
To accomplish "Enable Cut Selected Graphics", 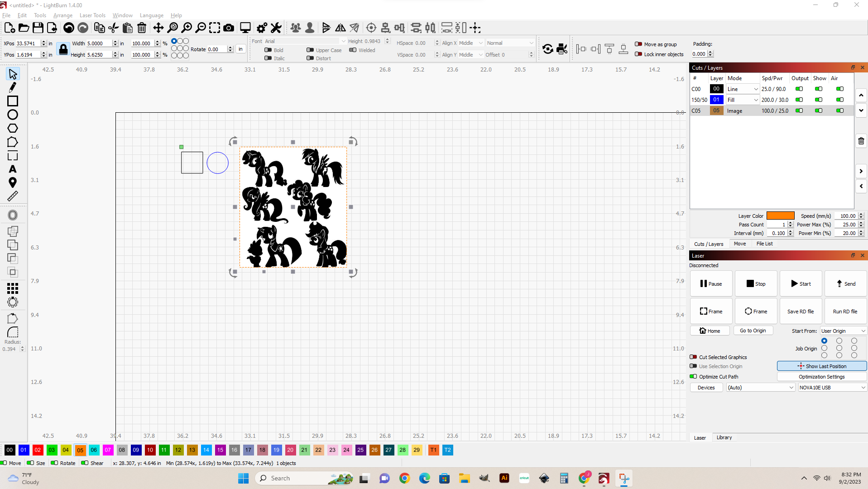I will pos(693,357).
